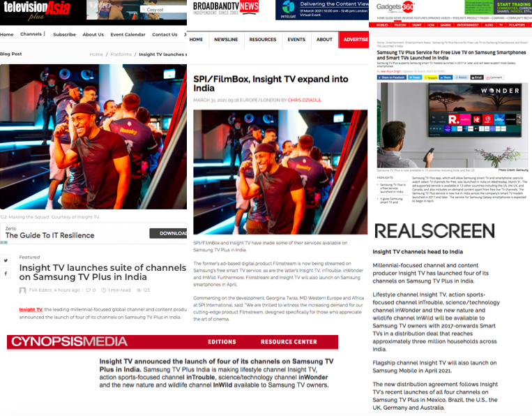
Task: Expand Compare dropdown on Gadgets 360
Action: pos(506,18)
